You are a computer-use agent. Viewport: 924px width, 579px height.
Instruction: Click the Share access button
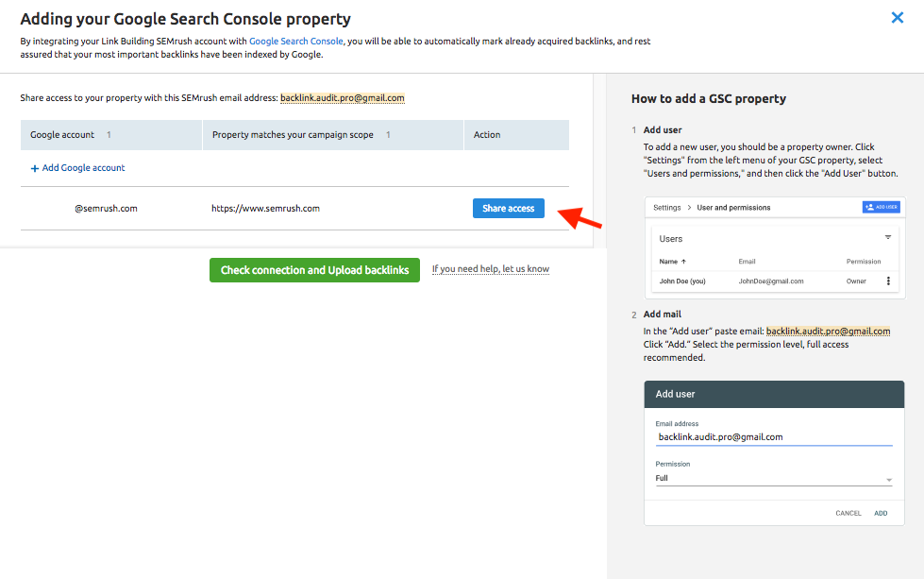point(508,208)
